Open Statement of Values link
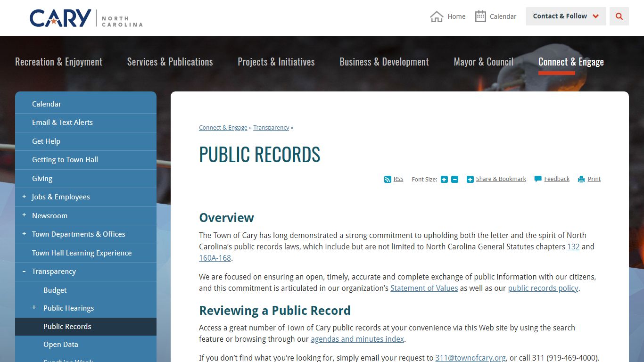The image size is (644, 362). click(424, 288)
